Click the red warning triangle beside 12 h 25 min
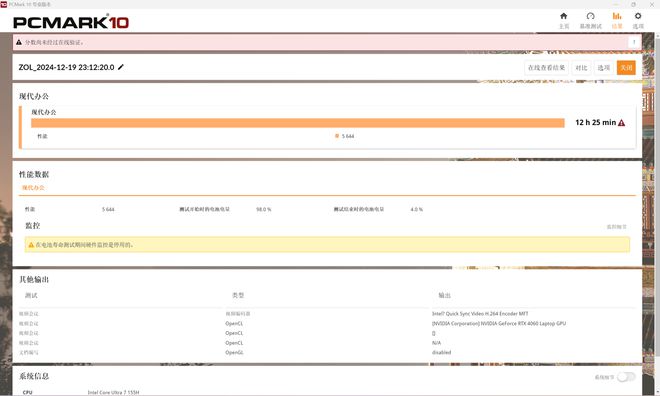The width and height of the screenshot is (660, 396). (x=621, y=123)
